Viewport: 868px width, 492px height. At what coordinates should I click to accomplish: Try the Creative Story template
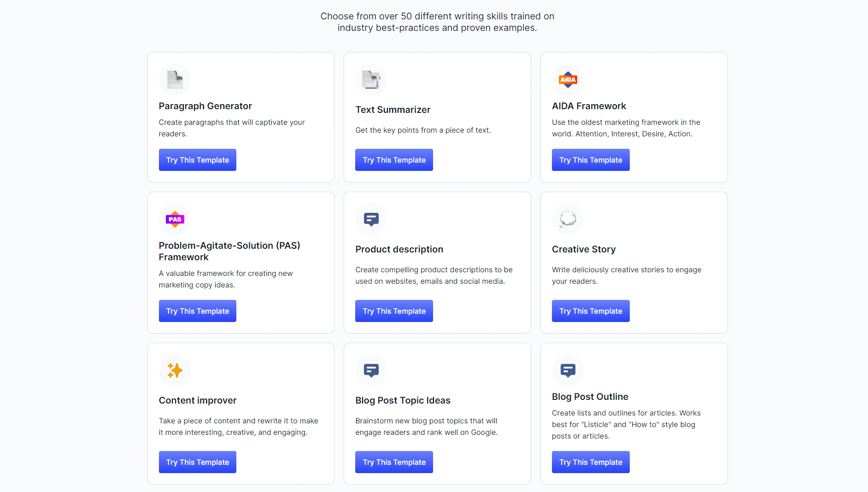(590, 311)
